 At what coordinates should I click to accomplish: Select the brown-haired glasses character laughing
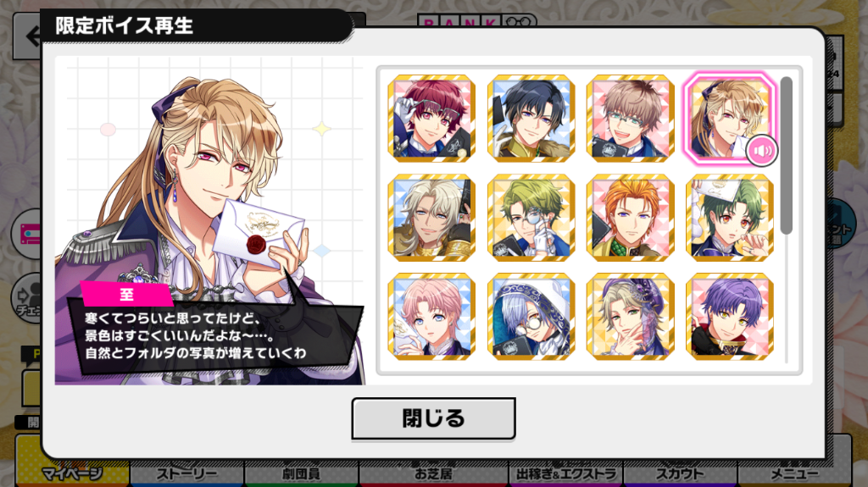(x=630, y=119)
